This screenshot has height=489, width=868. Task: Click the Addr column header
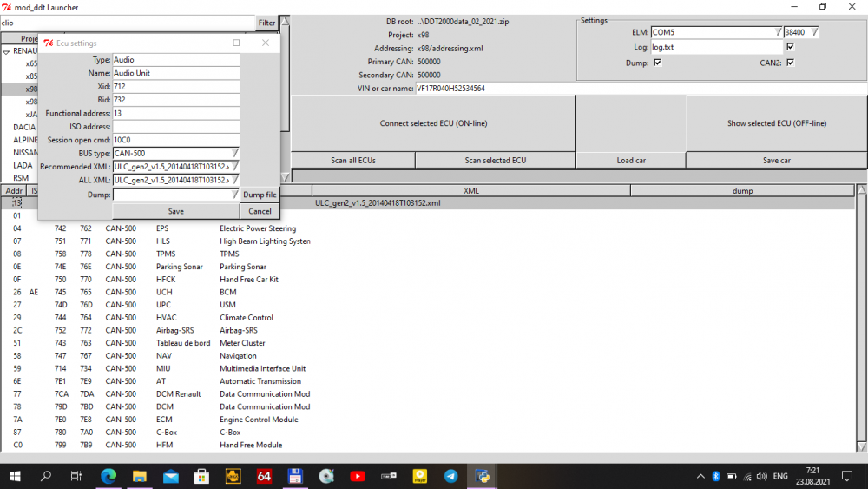click(x=14, y=190)
